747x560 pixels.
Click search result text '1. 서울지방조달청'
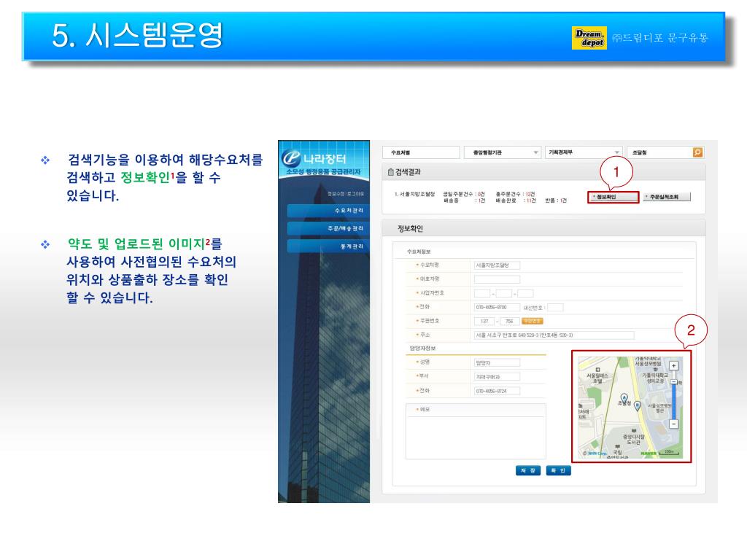(x=414, y=194)
